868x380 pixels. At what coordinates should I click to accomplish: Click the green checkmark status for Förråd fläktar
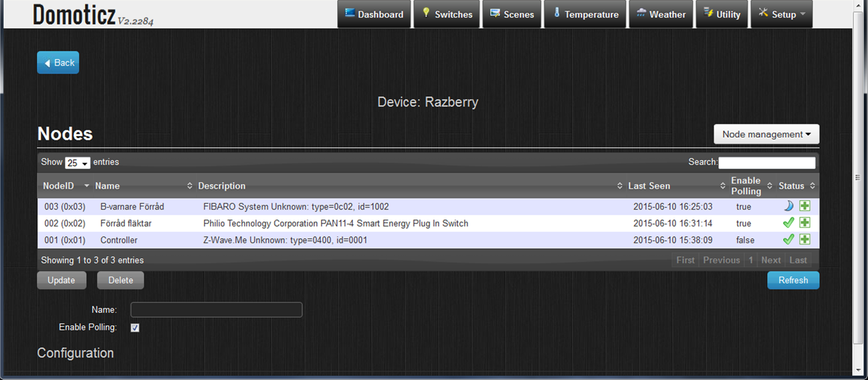tap(788, 223)
